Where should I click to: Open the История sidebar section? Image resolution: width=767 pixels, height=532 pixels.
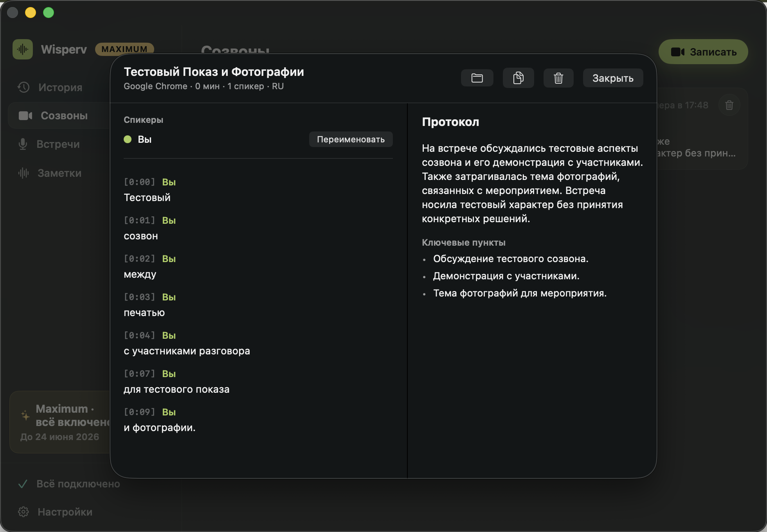point(60,87)
